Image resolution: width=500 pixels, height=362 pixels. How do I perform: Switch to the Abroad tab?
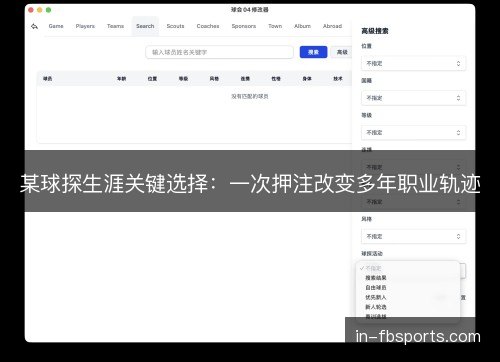pos(332,26)
